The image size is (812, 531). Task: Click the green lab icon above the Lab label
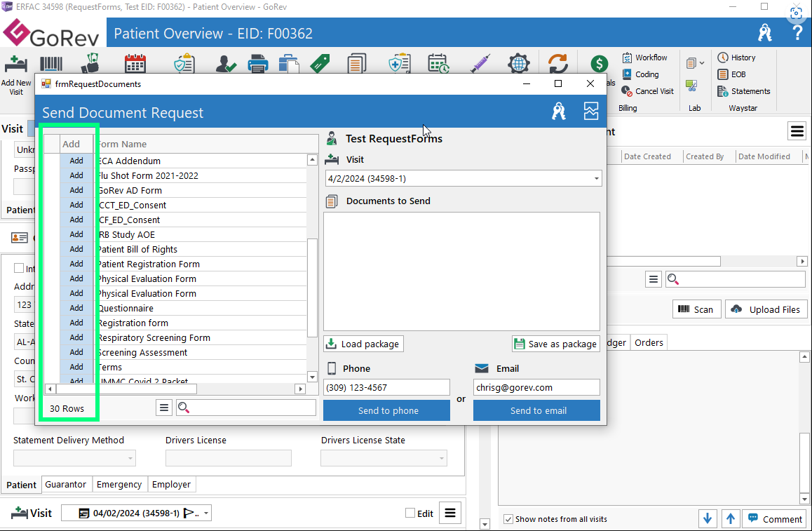(692, 86)
